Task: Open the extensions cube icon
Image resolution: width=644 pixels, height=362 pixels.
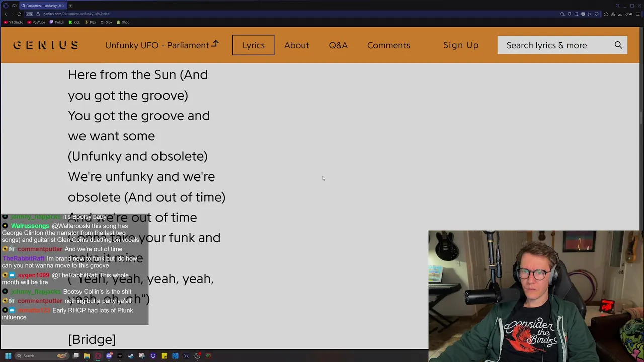Action: point(606,14)
